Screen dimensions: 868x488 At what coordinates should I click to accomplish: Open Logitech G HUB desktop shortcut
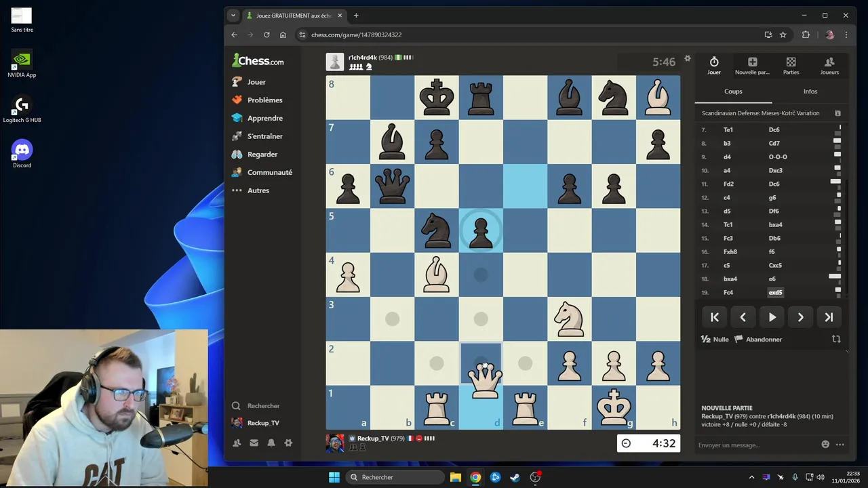point(22,109)
